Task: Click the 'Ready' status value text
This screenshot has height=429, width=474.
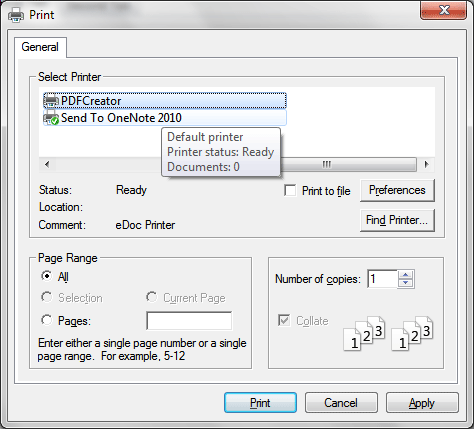Action: tap(131, 190)
